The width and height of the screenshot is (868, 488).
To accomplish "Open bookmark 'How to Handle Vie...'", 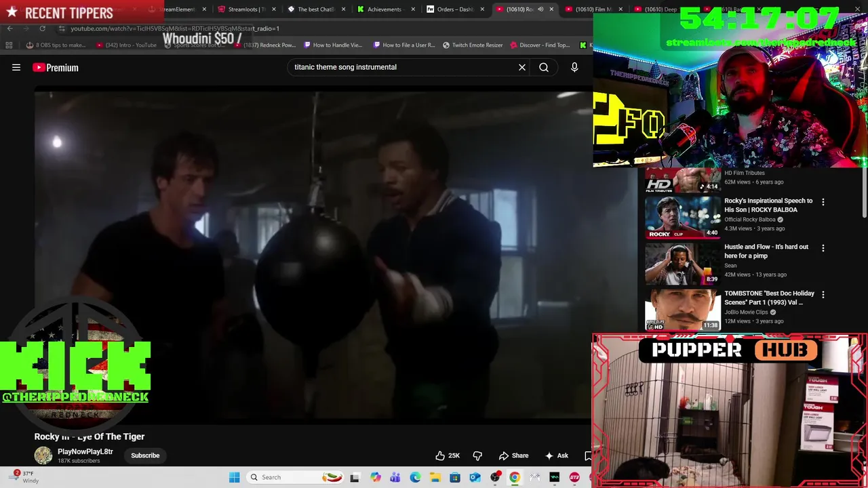I will coord(333,45).
